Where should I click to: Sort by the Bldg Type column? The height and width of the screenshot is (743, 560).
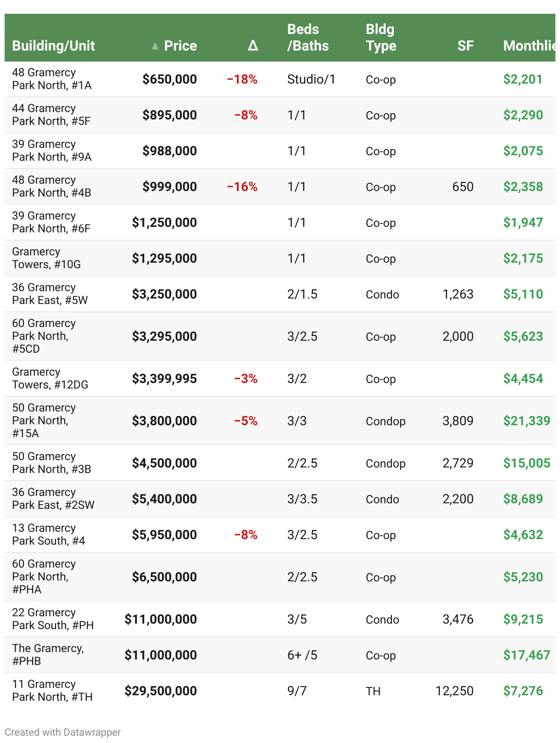(x=381, y=38)
